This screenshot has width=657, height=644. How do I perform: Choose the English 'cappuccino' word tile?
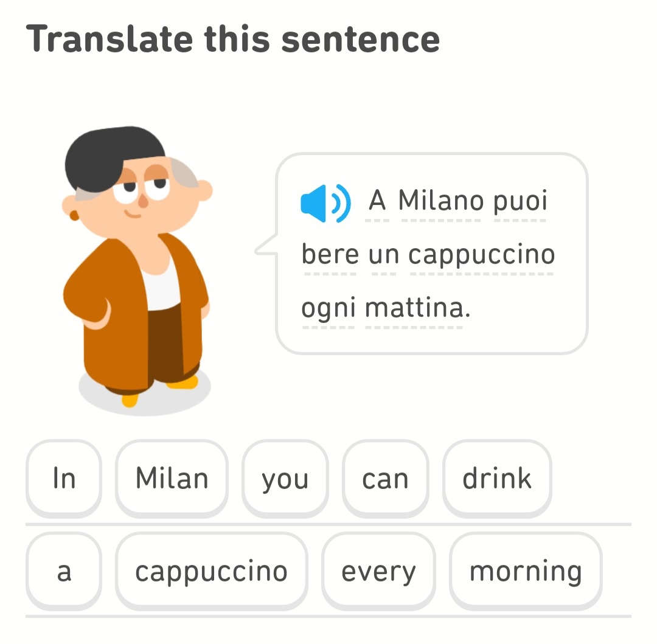(x=211, y=572)
